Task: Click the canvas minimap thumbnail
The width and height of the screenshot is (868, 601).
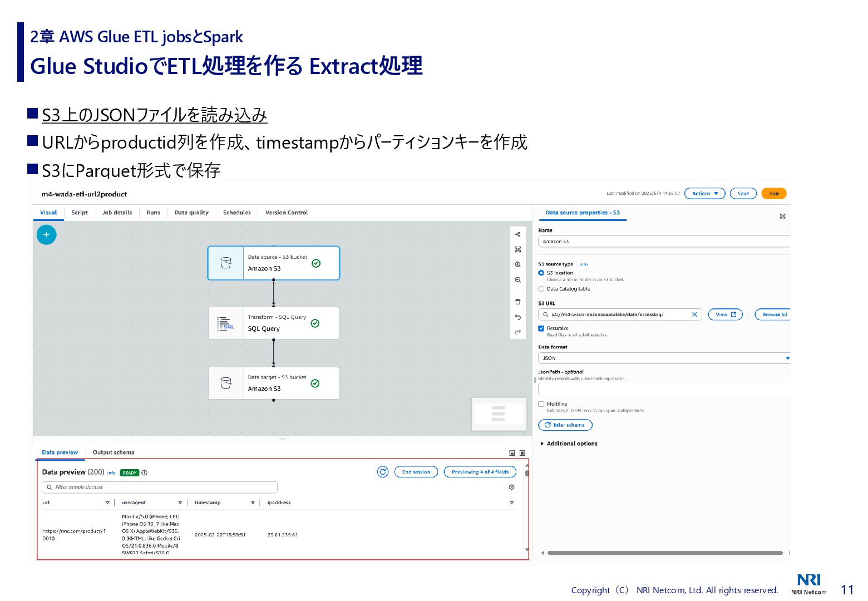Action: point(499,413)
